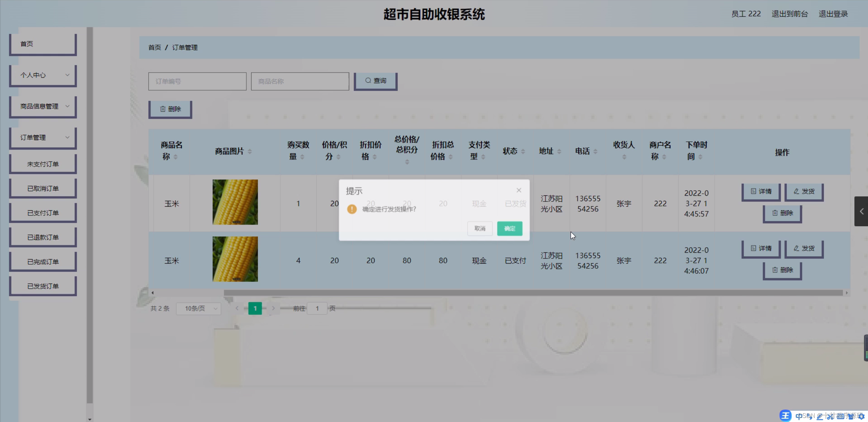The image size is (868, 422).
Task: Open corn thumbnail in second order row
Action: (x=235, y=259)
